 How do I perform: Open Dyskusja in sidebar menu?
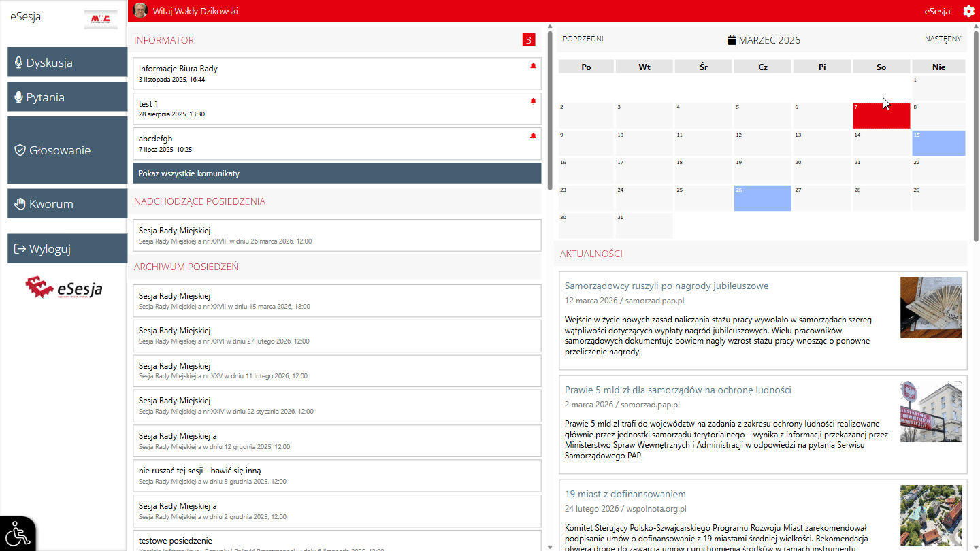pyautogui.click(x=67, y=63)
